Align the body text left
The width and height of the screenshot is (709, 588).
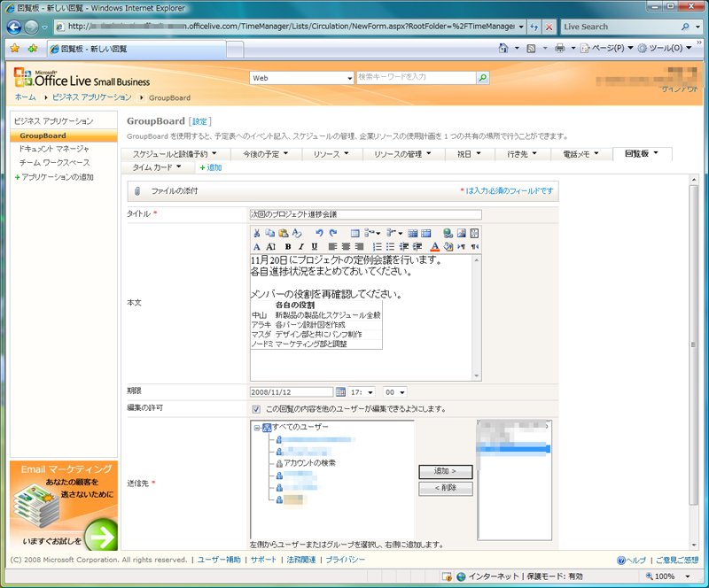[x=332, y=247]
